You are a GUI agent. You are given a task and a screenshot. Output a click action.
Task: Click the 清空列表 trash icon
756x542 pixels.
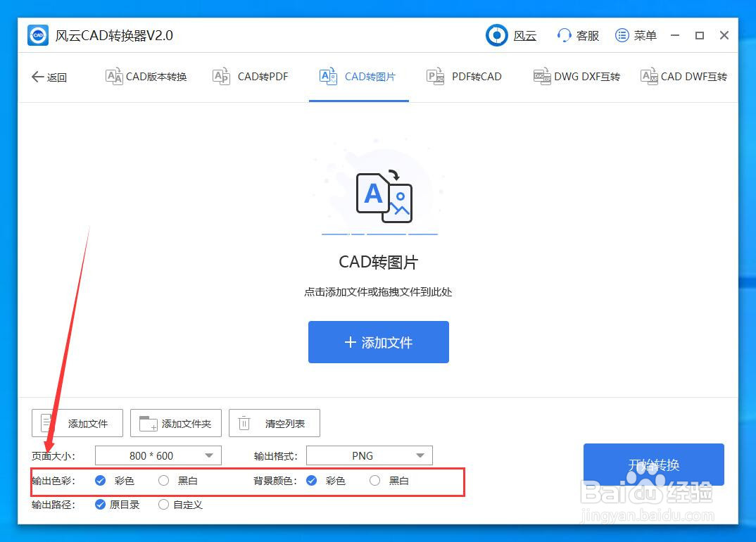click(x=244, y=423)
